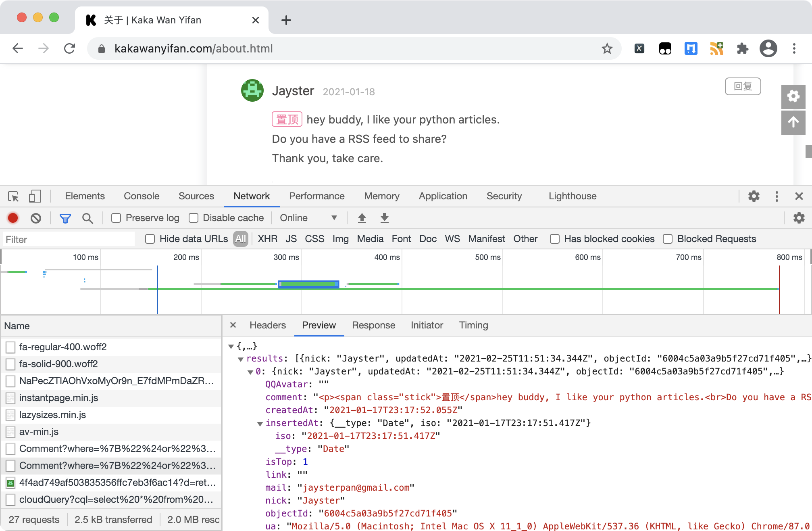Search within network requests
812x531 pixels.
click(88, 217)
